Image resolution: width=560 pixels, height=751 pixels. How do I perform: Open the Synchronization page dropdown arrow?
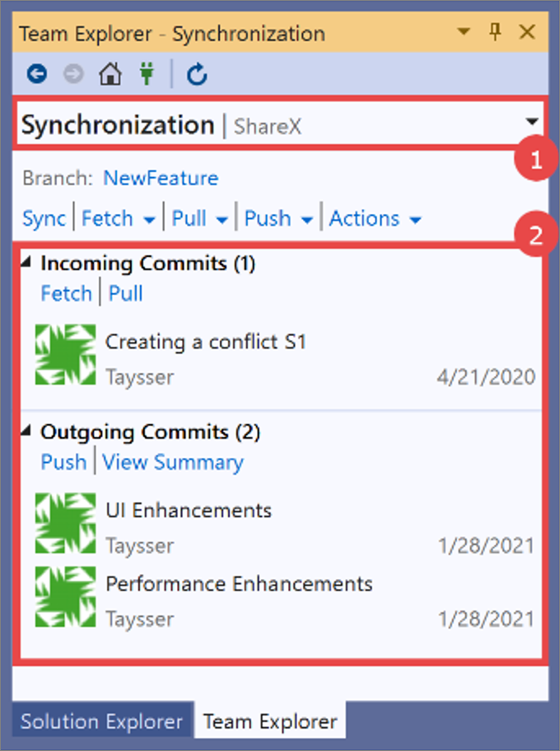(532, 123)
